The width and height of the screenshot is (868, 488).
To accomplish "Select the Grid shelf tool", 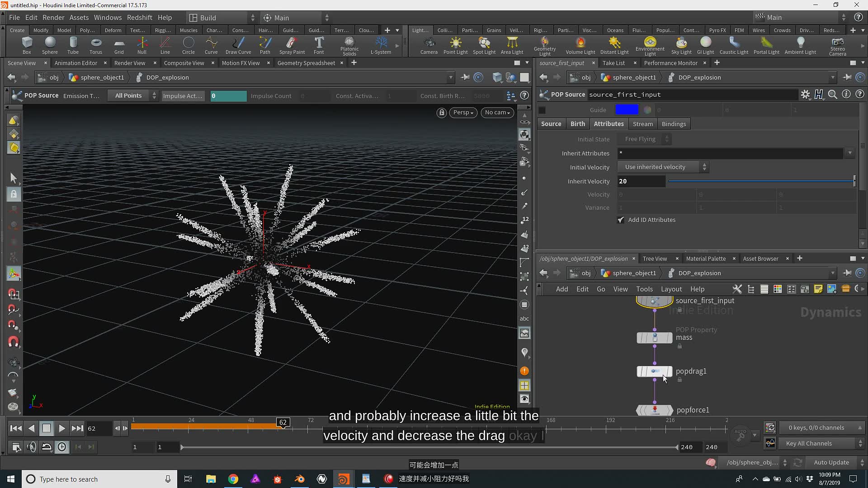I will 119,46.
